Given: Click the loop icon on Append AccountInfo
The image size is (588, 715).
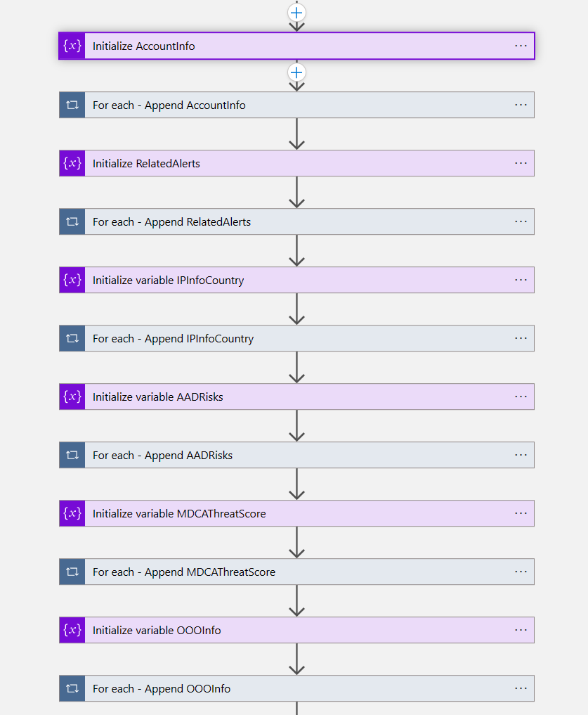Looking at the screenshot, I should (72, 105).
